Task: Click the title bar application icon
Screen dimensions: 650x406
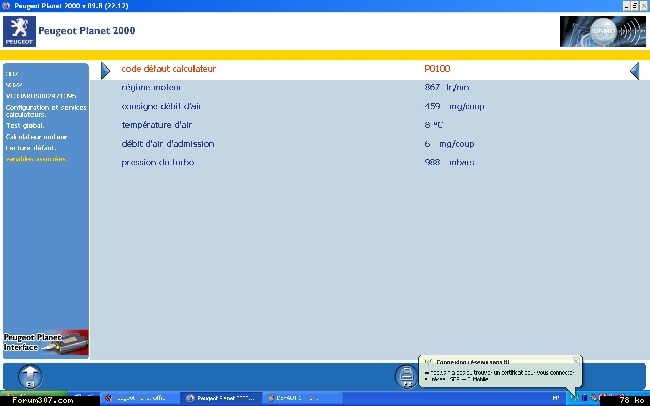Action: (x=6, y=6)
